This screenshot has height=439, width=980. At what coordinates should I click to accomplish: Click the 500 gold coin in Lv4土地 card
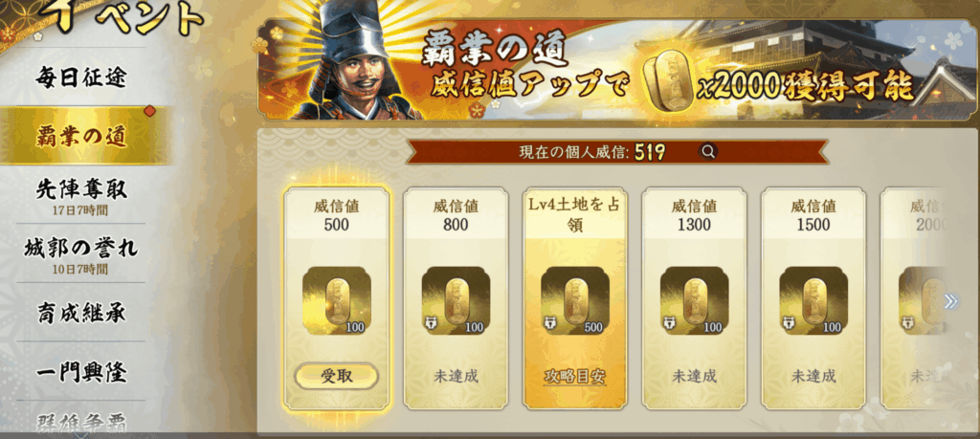(x=575, y=300)
